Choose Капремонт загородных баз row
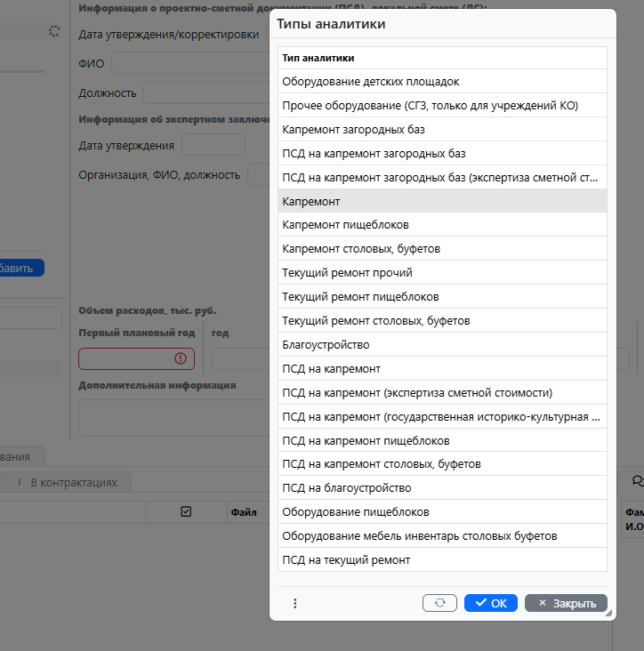644x651 pixels. click(442, 130)
